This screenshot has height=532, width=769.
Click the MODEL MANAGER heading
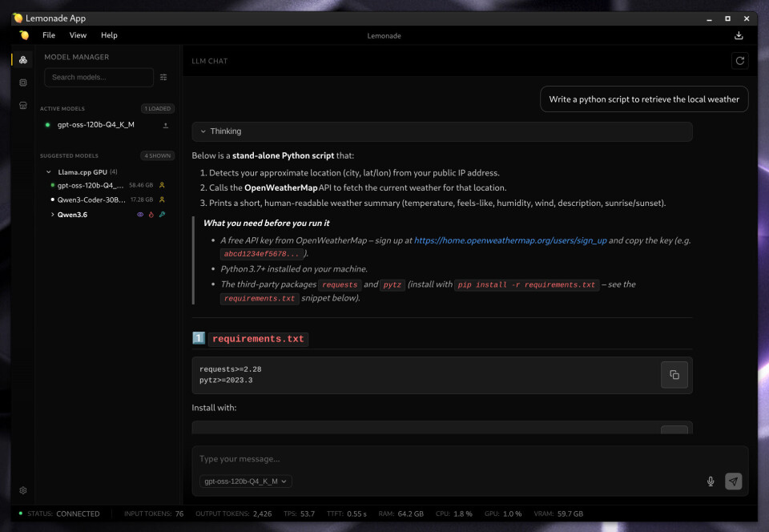pyautogui.click(x=77, y=57)
